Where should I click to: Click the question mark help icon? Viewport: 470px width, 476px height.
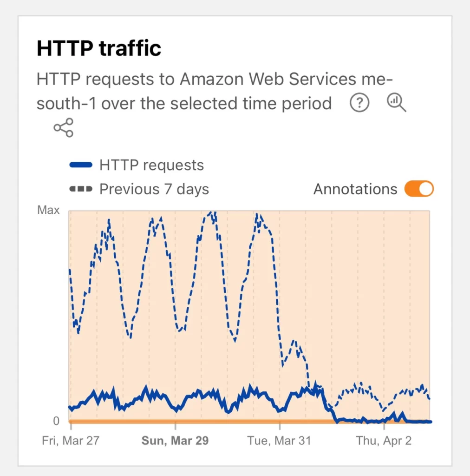point(359,103)
